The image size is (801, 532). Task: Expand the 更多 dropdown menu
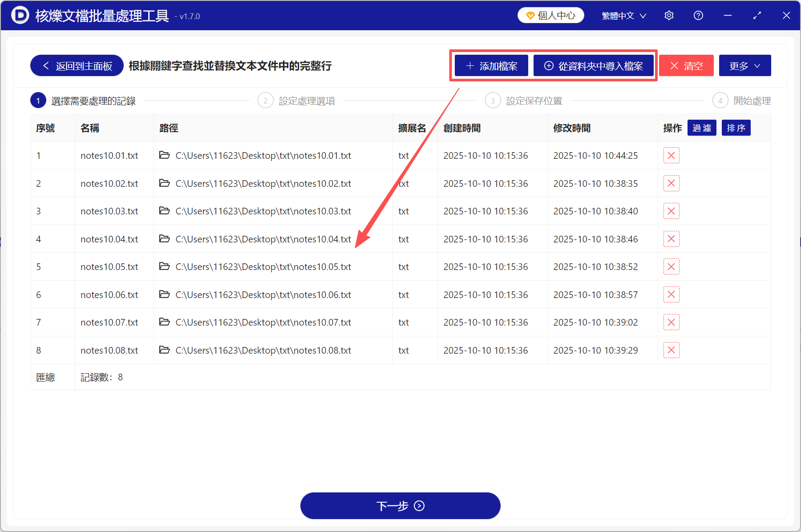pyautogui.click(x=744, y=65)
